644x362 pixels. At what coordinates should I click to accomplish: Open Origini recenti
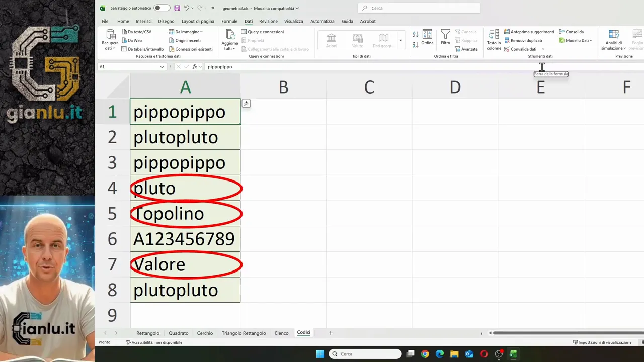coord(185,40)
